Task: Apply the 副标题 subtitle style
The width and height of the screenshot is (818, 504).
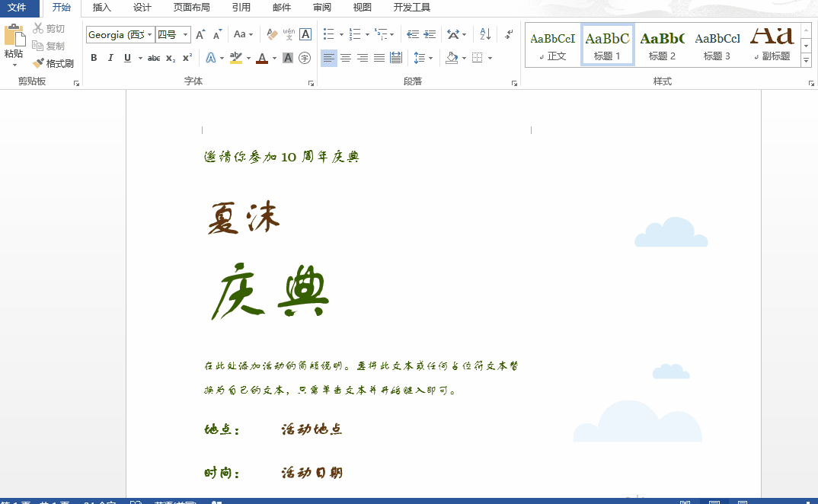Action: pos(772,45)
